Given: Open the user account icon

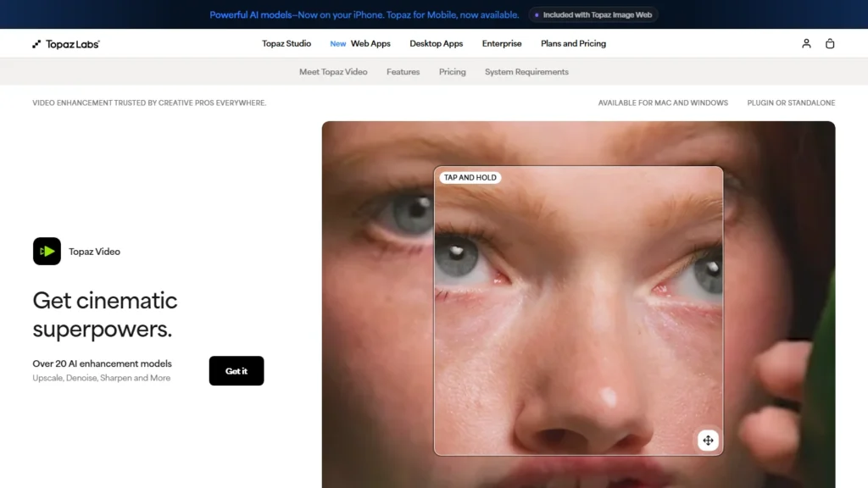Looking at the screenshot, I should click(806, 43).
